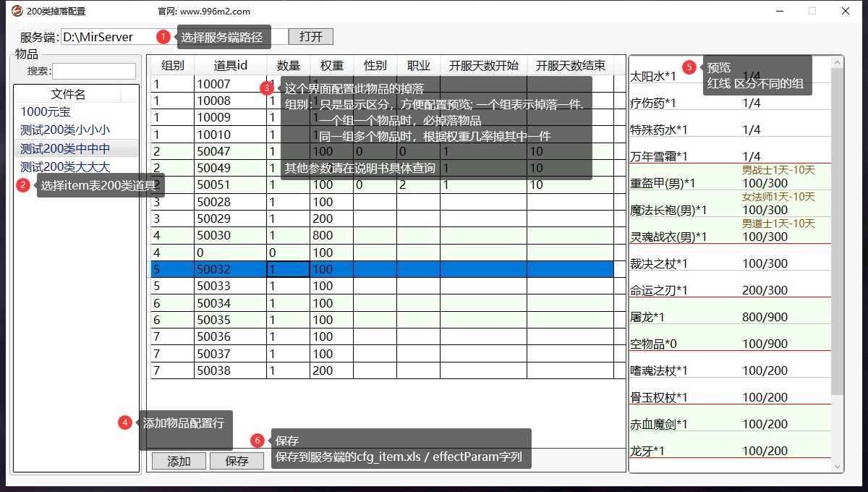Click the app logo in title bar
The height and width of the screenshot is (492, 868).
click(16, 11)
